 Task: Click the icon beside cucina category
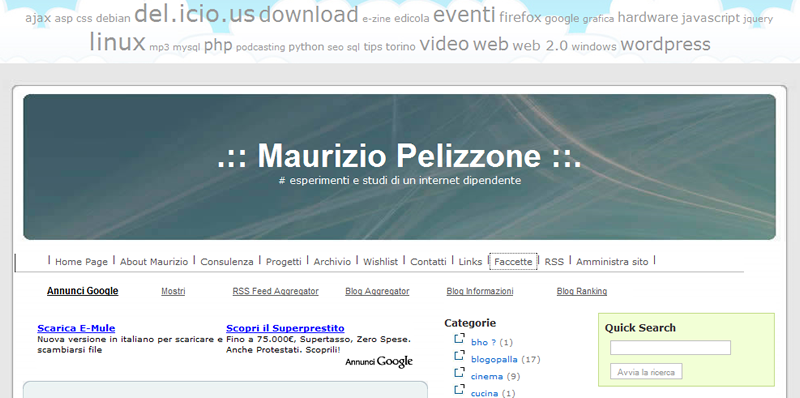pos(460,389)
